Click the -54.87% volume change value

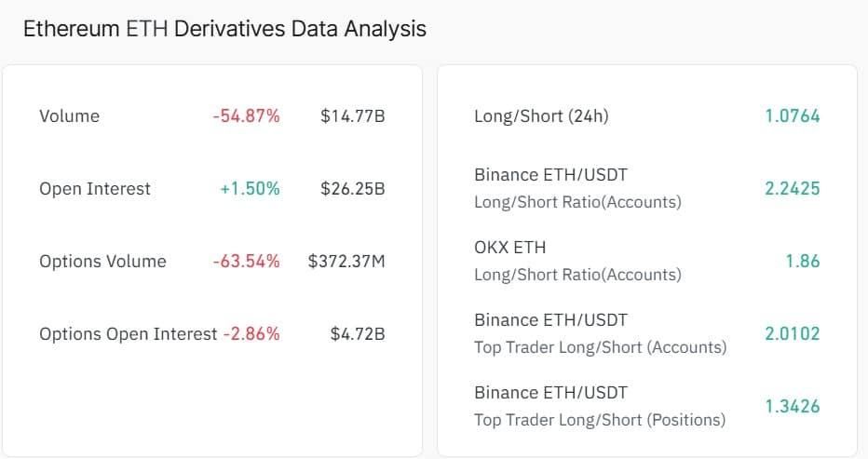tap(247, 116)
